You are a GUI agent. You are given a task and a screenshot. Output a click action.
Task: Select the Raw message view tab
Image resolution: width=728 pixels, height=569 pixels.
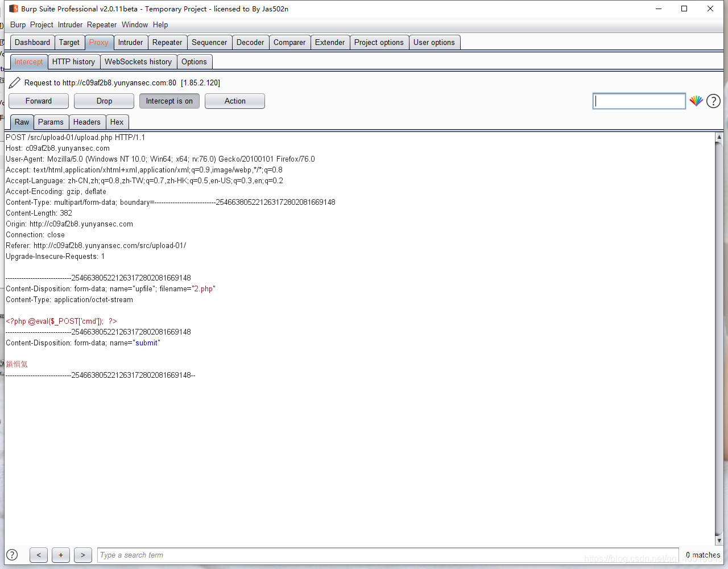click(22, 122)
